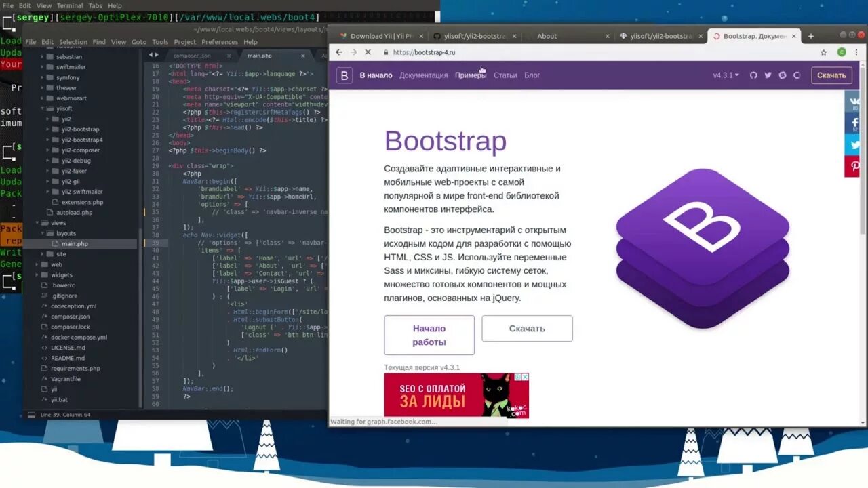Viewport: 868px width, 488px height.
Task: Bookmark the page with the star icon
Action: tap(824, 52)
